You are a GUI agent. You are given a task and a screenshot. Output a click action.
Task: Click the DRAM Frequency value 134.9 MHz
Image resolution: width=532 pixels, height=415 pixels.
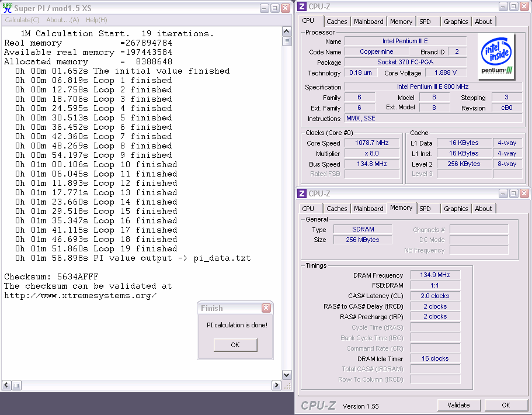coord(435,275)
